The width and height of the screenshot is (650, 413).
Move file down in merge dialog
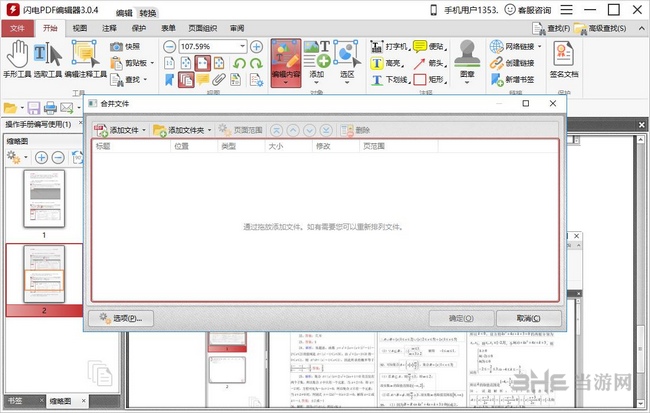[x=310, y=130]
